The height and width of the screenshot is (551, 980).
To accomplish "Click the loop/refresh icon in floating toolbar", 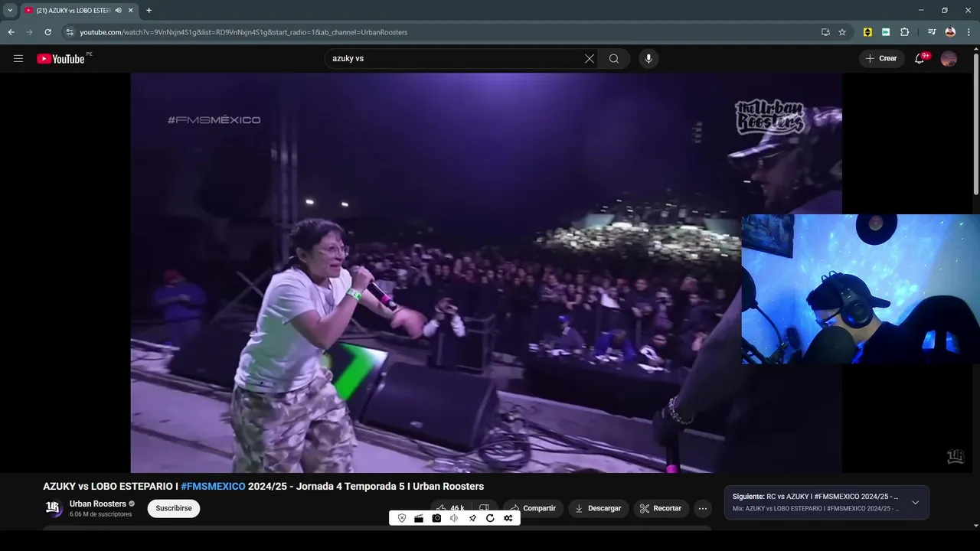I will 490,518.
